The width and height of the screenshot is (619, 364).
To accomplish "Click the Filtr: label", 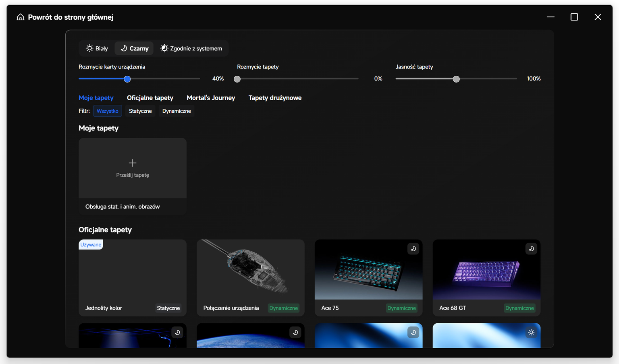I will (84, 111).
